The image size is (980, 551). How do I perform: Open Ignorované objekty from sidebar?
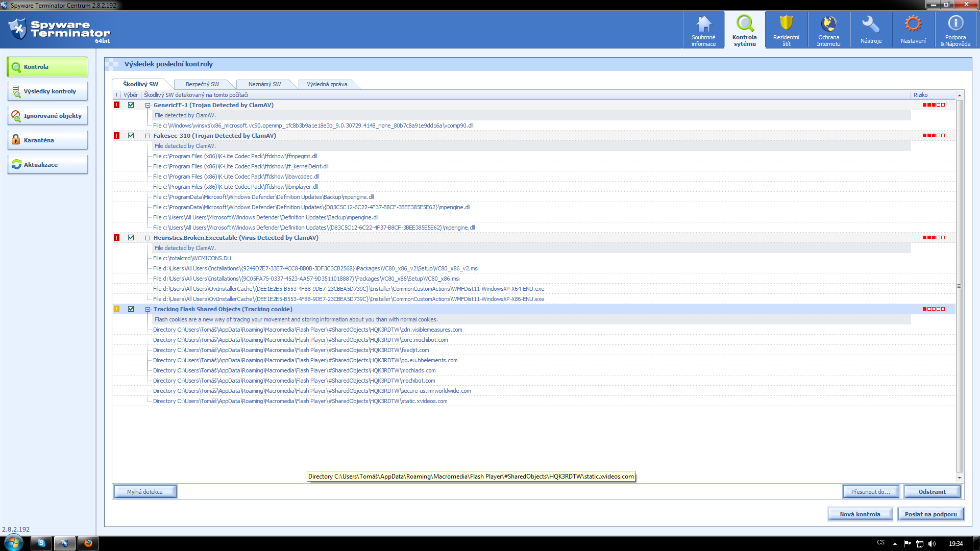tap(47, 116)
